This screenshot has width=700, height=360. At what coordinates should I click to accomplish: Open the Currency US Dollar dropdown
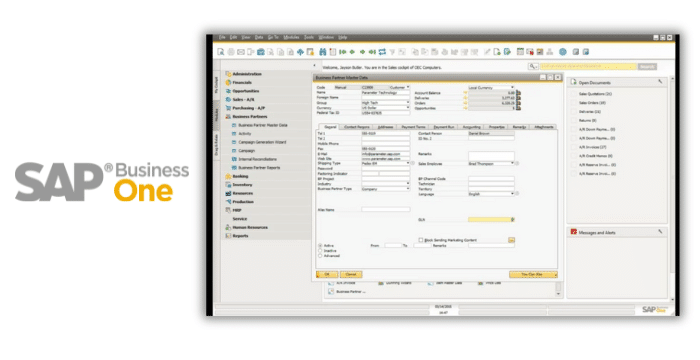408,108
